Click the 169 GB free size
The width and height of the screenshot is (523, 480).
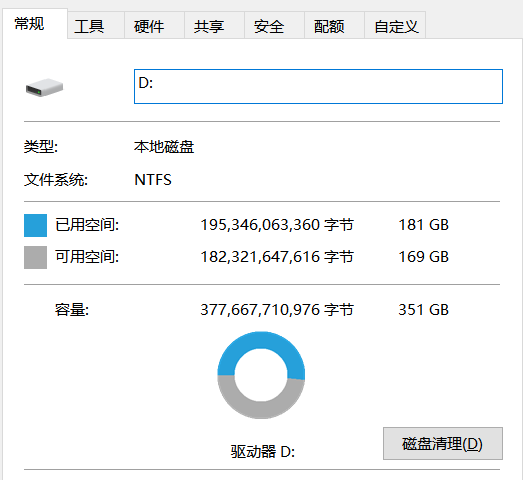coord(424,257)
